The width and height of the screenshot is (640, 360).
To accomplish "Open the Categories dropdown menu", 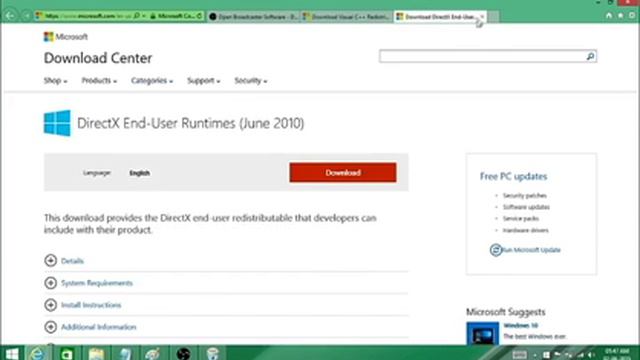I will click(x=152, y=80).
